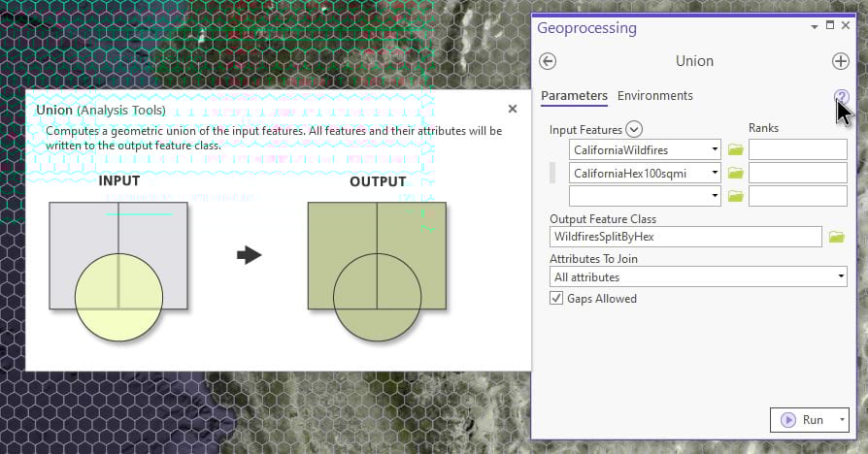Browse folder for CaliforniaWildfires input
868x454 pixels.
pyautogui.click(x=735, y=149)
